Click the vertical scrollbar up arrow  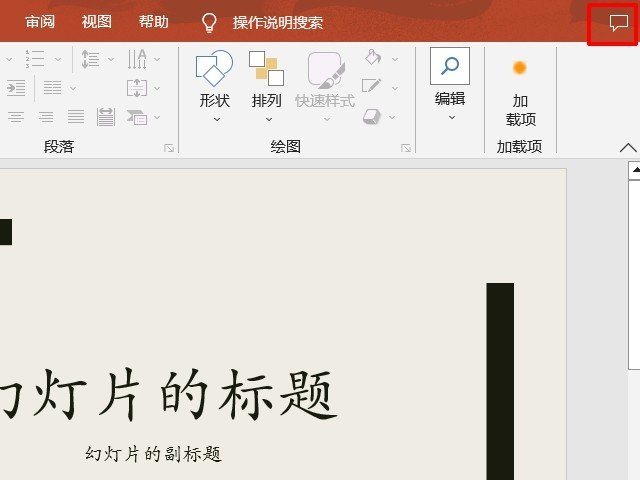(635, 171)
